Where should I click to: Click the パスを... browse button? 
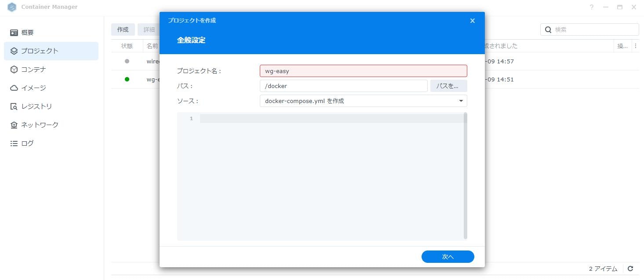(448, 86)
